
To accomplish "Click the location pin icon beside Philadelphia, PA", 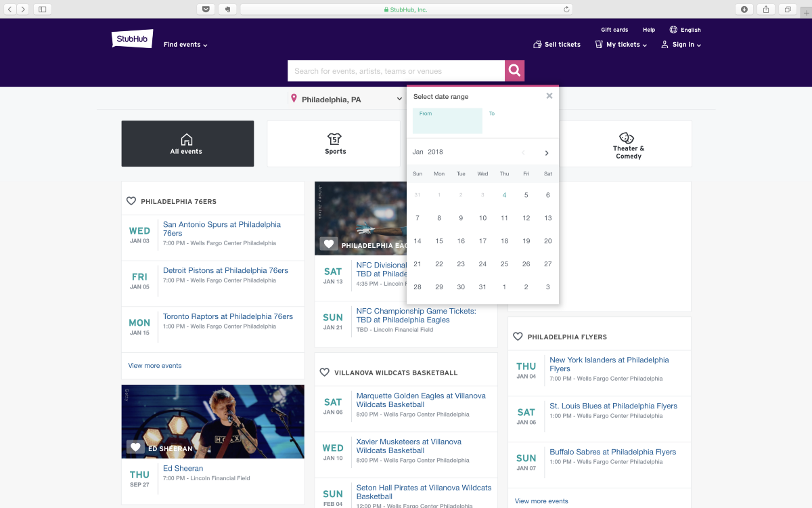I will 294,99.
